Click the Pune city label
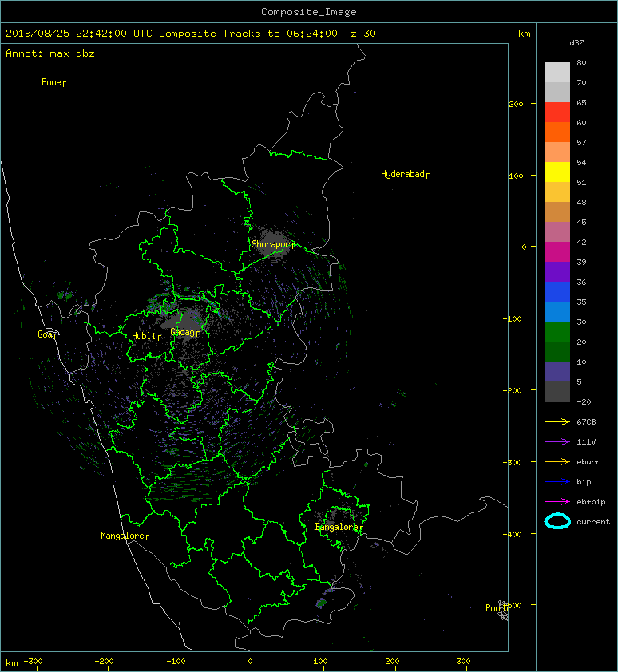Image resolution: width=618 pixels, height=672 pixels. tap(52, 82)
